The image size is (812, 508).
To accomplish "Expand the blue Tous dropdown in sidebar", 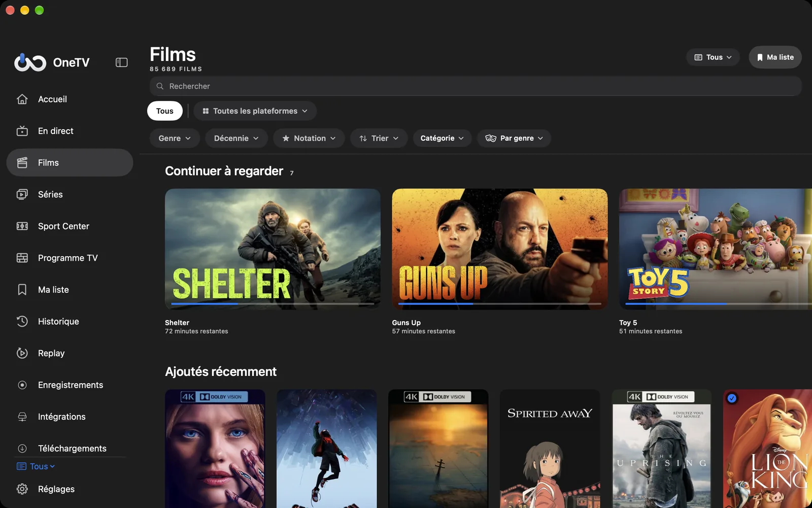I will coord(36,466).
